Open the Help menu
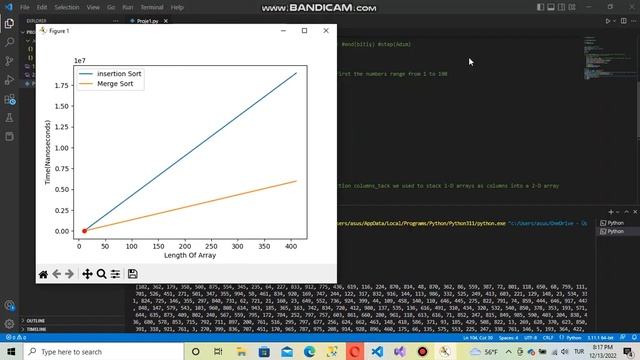Screen dimensions: 640x360 click(177, 7)
